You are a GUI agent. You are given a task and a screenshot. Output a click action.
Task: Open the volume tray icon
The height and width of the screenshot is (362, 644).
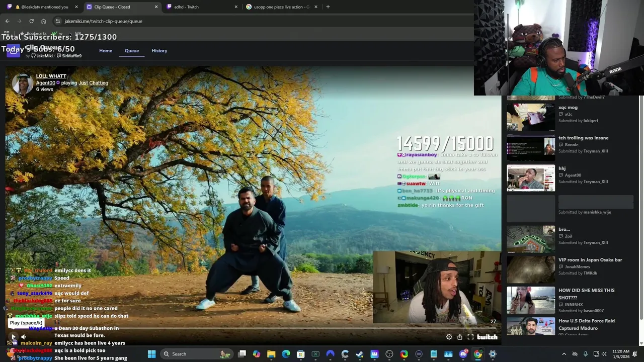[x=603, y=354]
